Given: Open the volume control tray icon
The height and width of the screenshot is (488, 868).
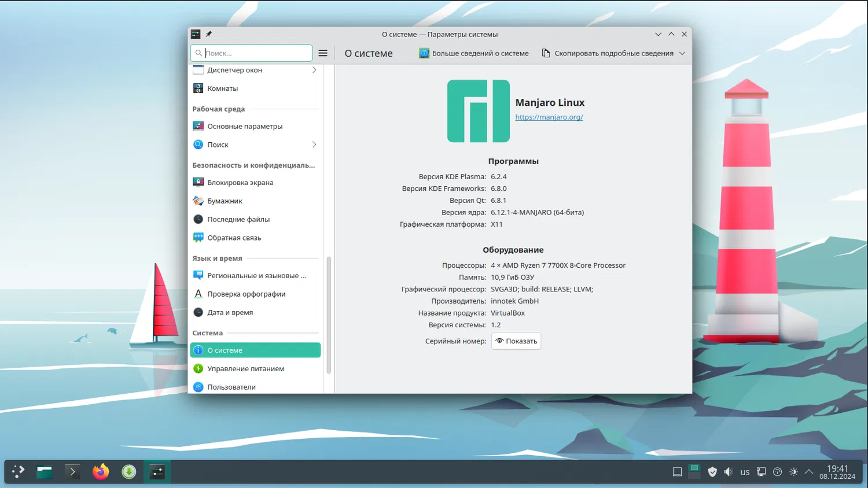Looking at the screenshot, I should click(x=729, y=472).
